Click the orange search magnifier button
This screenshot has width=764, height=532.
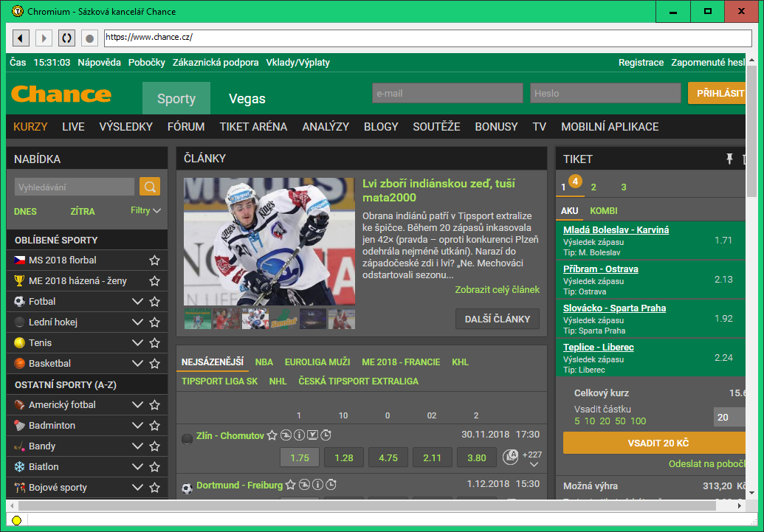tap(150, 187)
